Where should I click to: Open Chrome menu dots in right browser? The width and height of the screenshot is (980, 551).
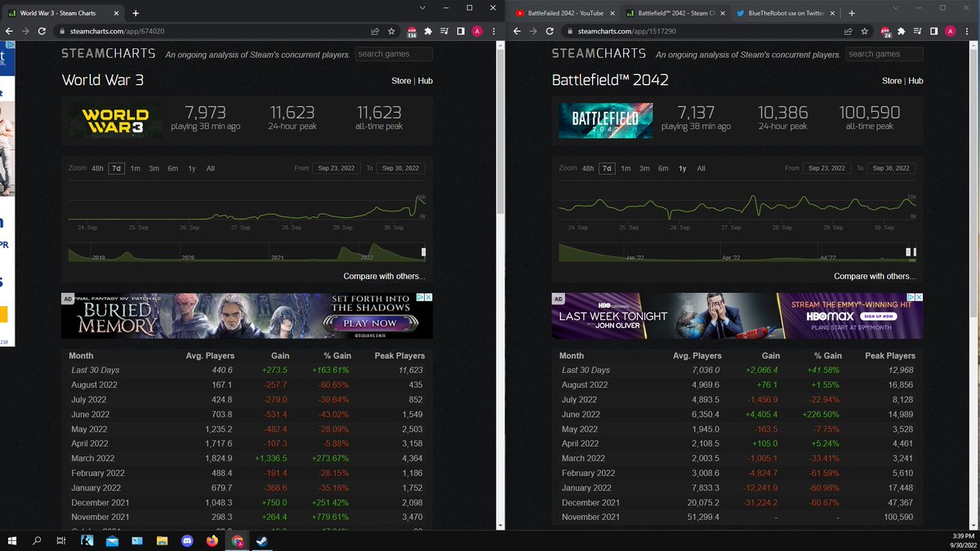click(967, 31)
